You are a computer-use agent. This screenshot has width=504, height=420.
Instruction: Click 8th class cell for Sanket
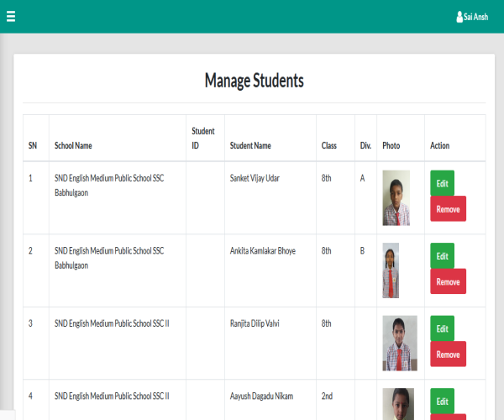(x=326, y=178)
